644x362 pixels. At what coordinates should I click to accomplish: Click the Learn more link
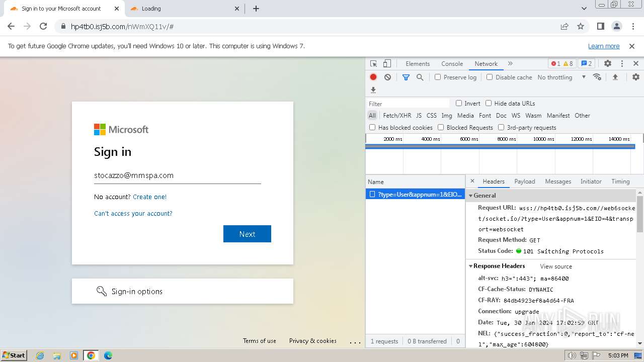[604, 46]
